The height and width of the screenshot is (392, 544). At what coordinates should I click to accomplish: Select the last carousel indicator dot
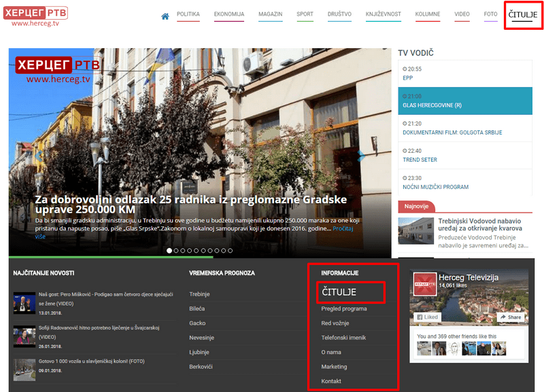[230, 251]
